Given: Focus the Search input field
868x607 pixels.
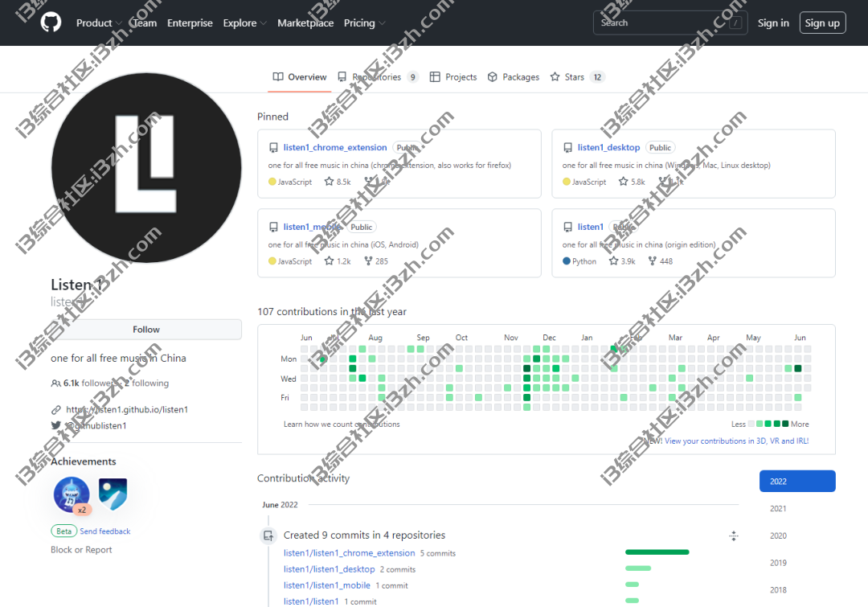Looking at the screenshot, I should point(669,23).
